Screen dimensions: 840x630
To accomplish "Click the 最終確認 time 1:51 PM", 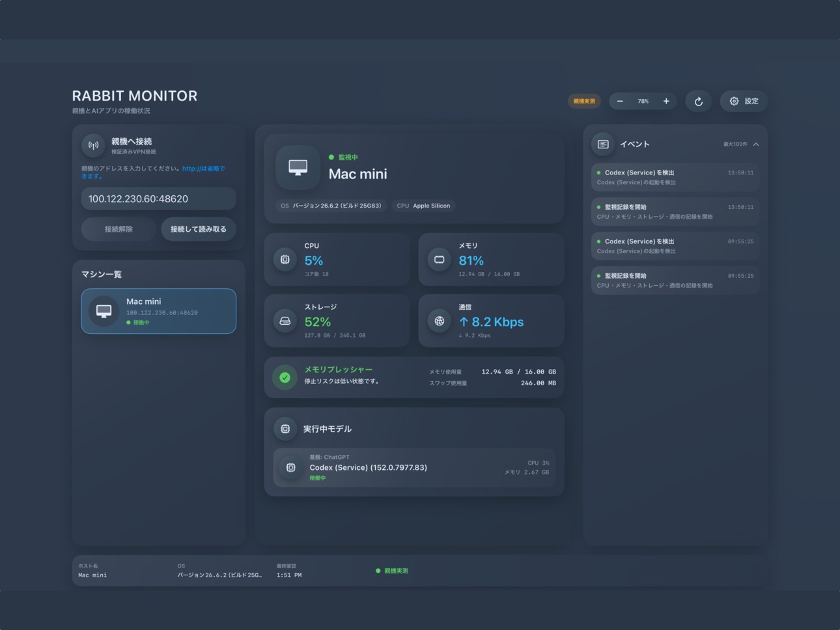I will click(x=289, y=575).
